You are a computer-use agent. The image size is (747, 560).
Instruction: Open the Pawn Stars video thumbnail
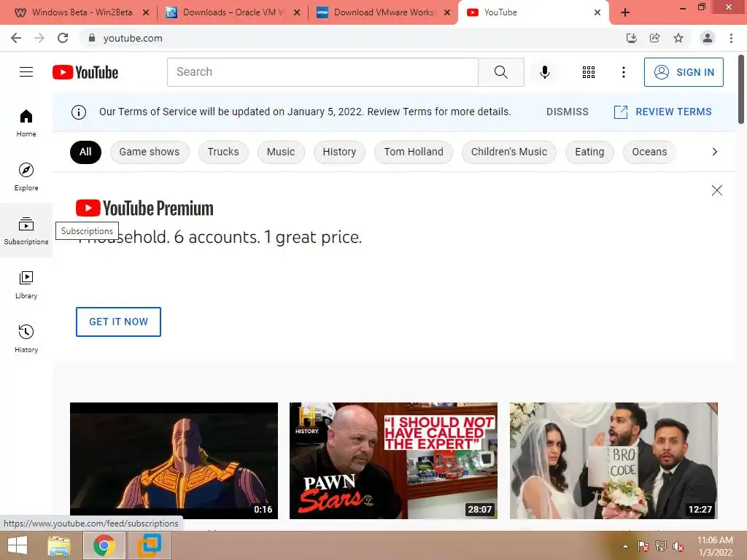(393, 461)
